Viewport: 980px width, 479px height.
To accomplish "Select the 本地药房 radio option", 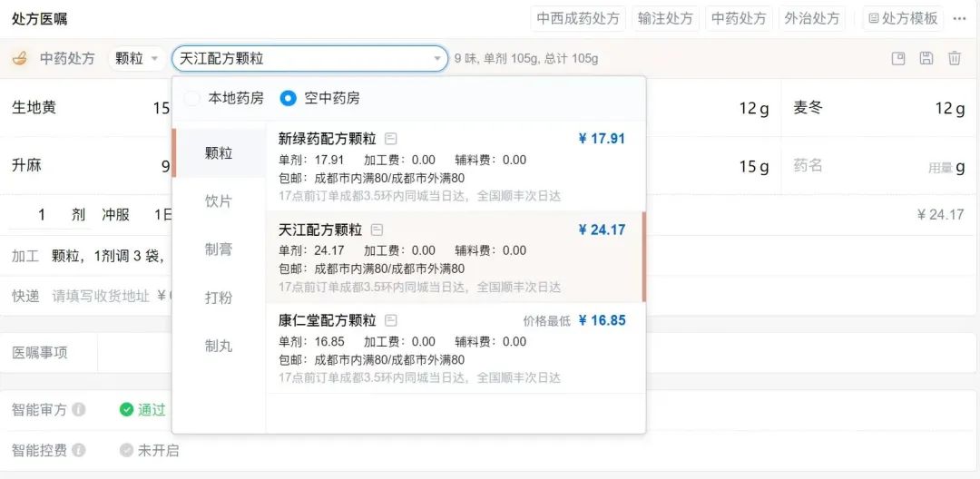I will click(191, 98).
